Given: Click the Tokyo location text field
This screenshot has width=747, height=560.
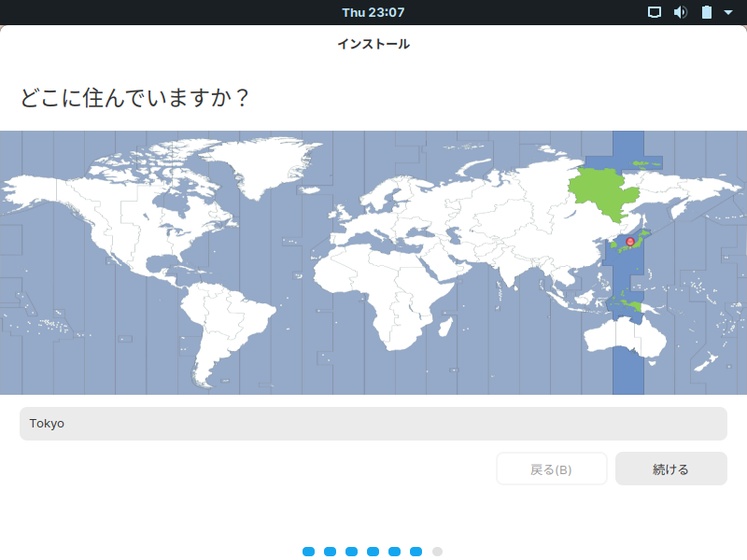Looking at the screenshot, I should click(373, 424).
